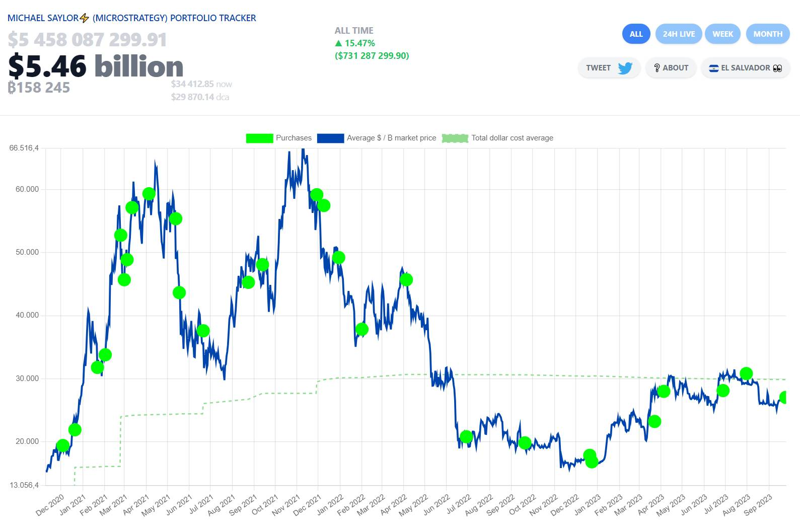This screenshot has width=800, height=532.
Task: Click the lightning bolt icon in the title
Action: 84,18
